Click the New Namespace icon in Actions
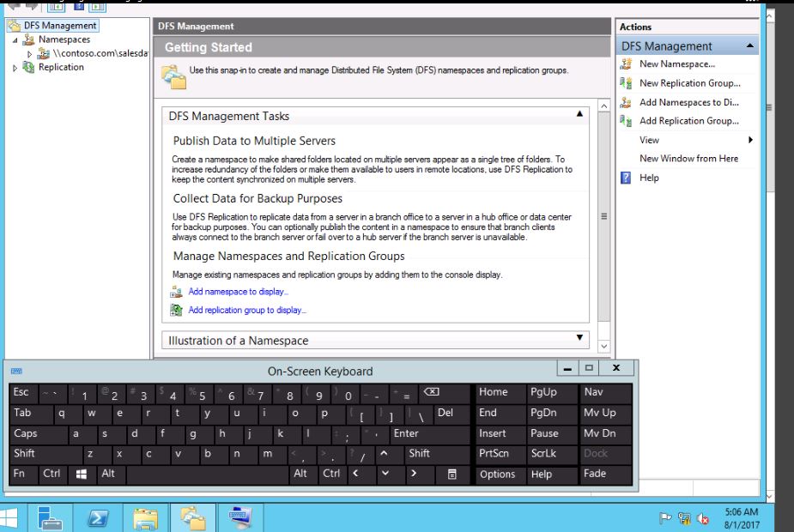 tap(626, 63)
